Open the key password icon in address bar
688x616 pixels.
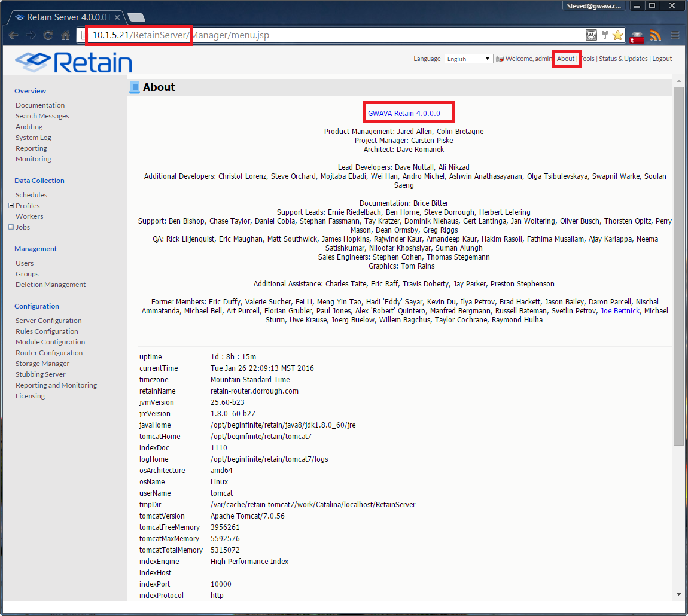click(x=605, y=35)
